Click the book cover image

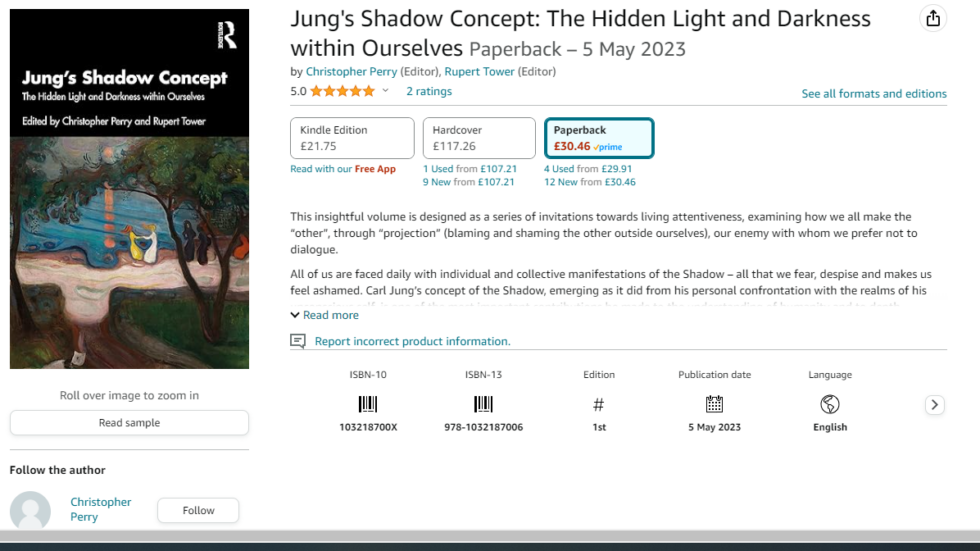pyautogui.click(x=129, y=189)
